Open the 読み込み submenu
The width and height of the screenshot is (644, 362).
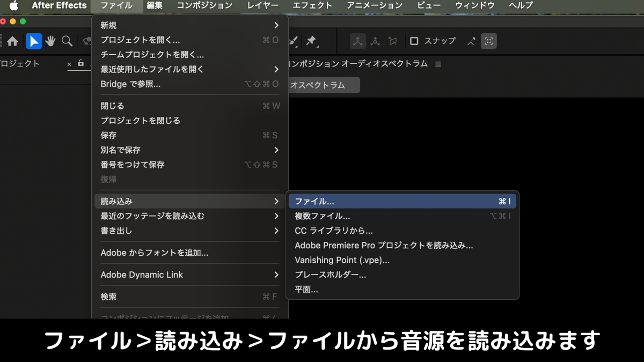click(x=190, y=202)
